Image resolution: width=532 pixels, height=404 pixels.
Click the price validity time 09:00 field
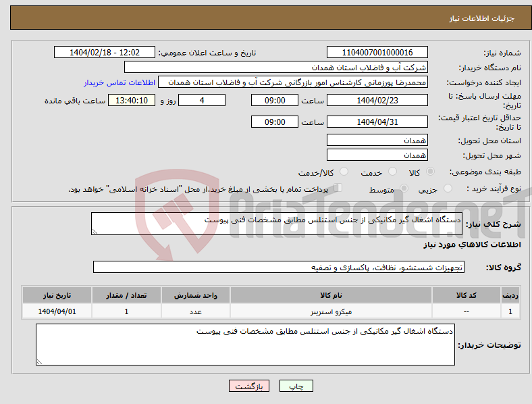[275, 122]
